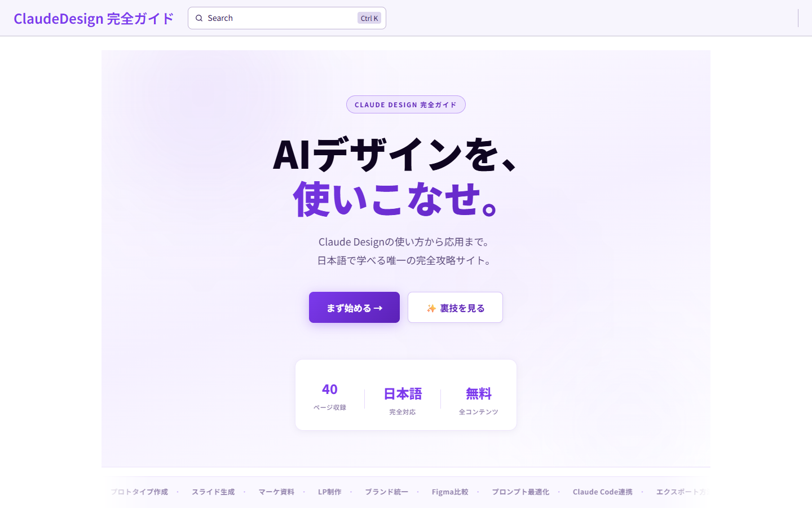The width and height of the screenshot is (812, 508).
Task: Click the sparkle icon in 裏技を見る
Action: click(x=431, y=308)
